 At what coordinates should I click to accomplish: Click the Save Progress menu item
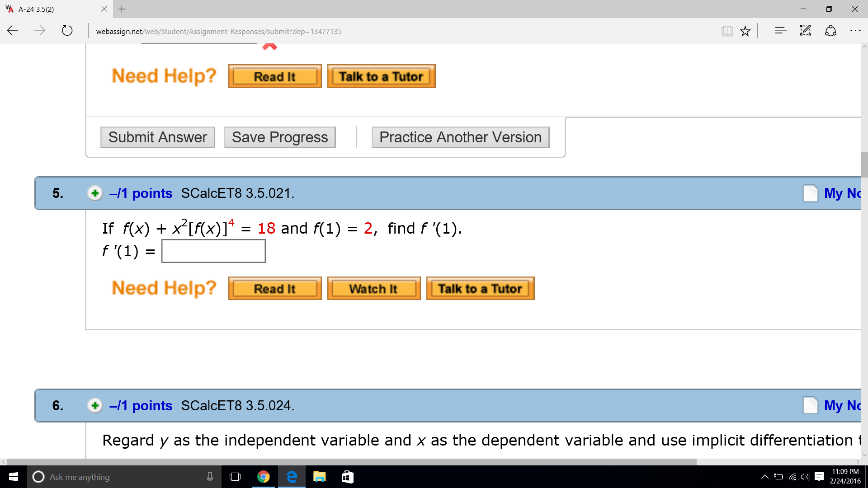click(x=278, y=137)
